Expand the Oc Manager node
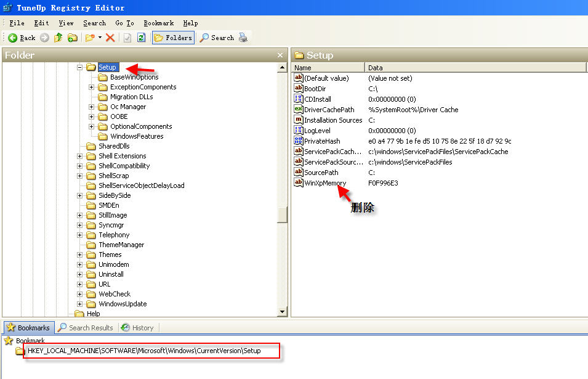The height and width of the screenshot is (379, 588). pyautogui.click(x=91, y=107)
